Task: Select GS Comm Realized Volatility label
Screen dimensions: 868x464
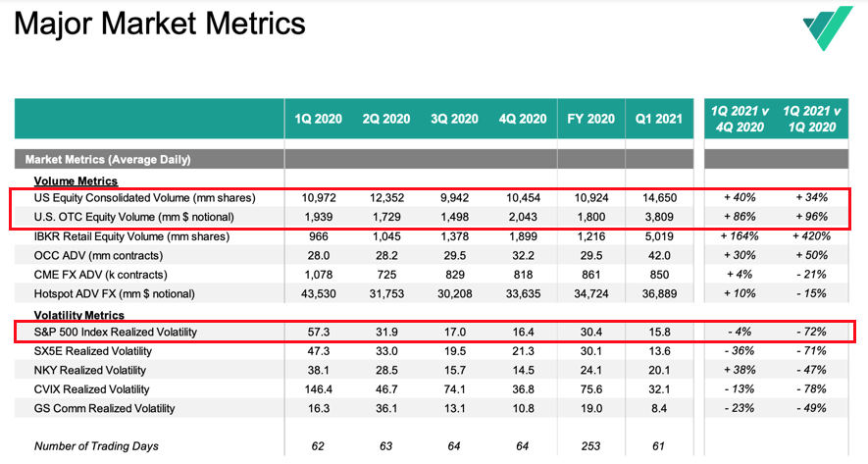Action: click(x=104, y=409)
